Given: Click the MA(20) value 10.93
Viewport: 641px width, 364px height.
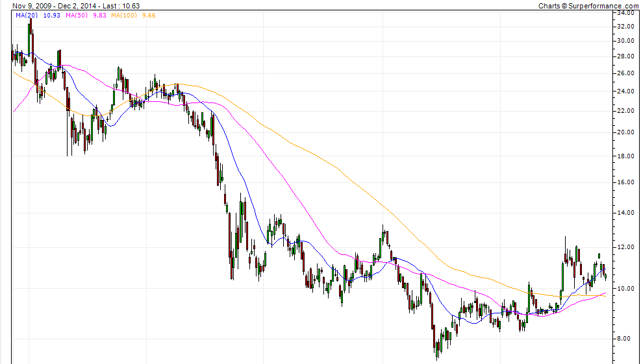Looking at the screenshot, I should click(51, 15).
